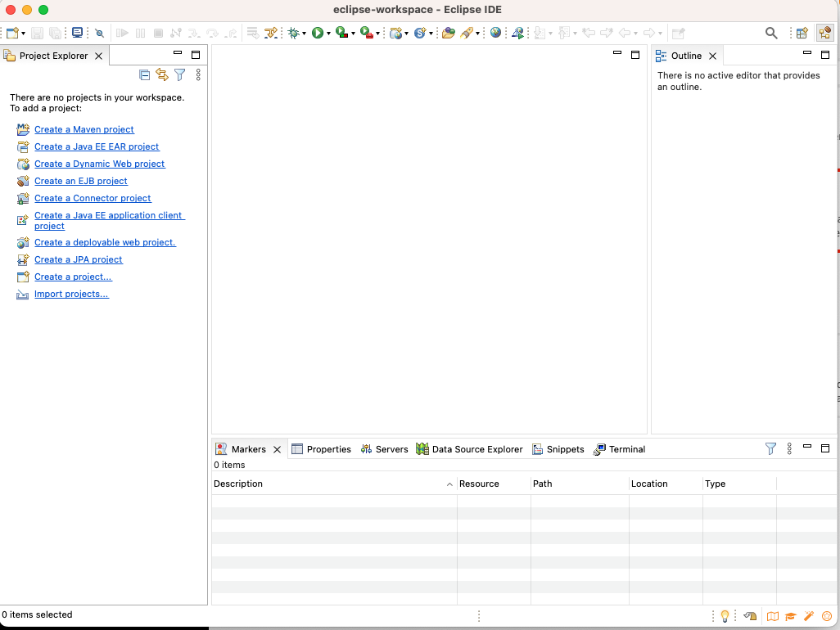
Task: Click the Location column header
Action: point(666,484)
